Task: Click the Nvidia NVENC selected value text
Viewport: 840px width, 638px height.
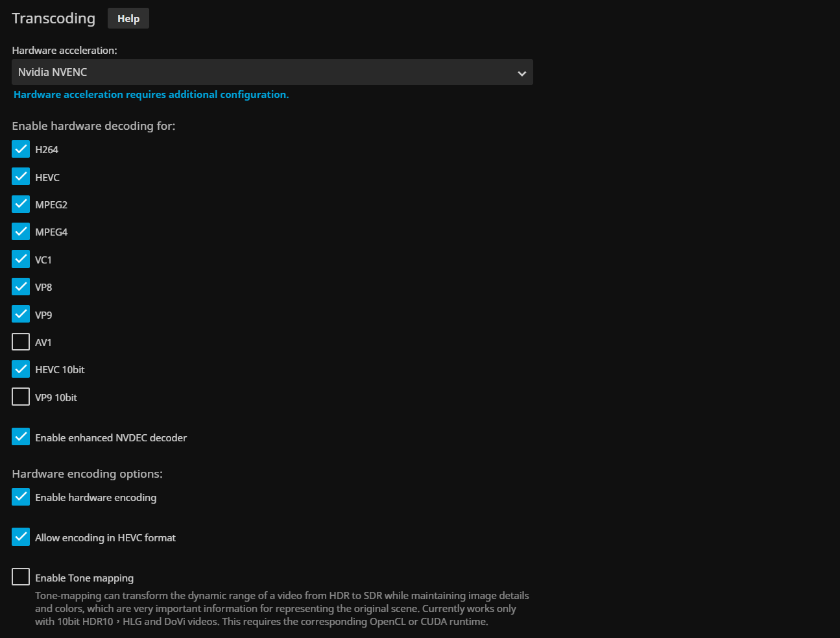Action: pyautogui.click(x=53, y=72)
